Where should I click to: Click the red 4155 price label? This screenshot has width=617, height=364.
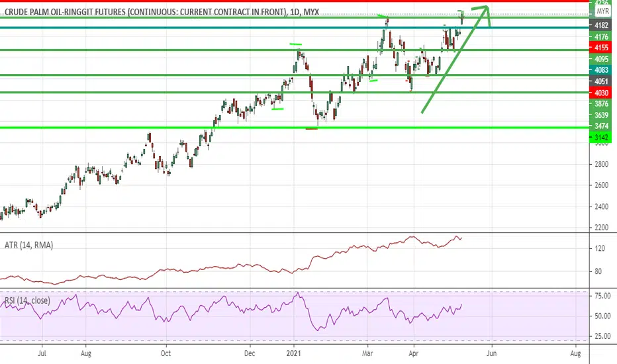click(x=601, y=48)
